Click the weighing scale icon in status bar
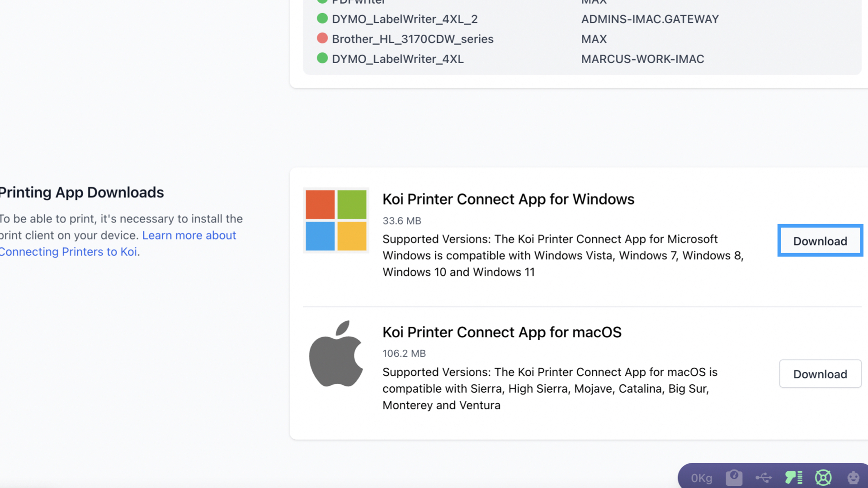The image size is (868, 488). 734,478
